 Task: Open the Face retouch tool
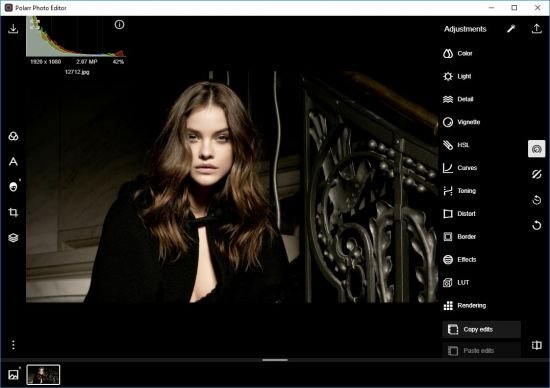13,187
